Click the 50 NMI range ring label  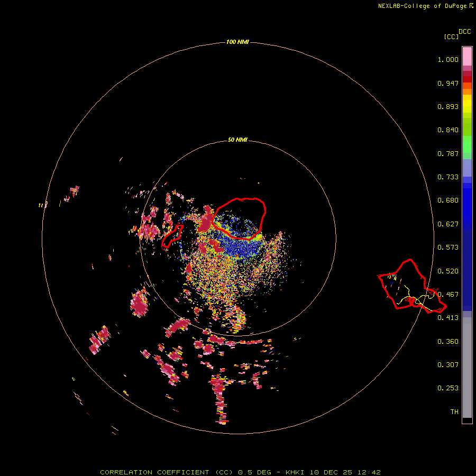[237, 140]
